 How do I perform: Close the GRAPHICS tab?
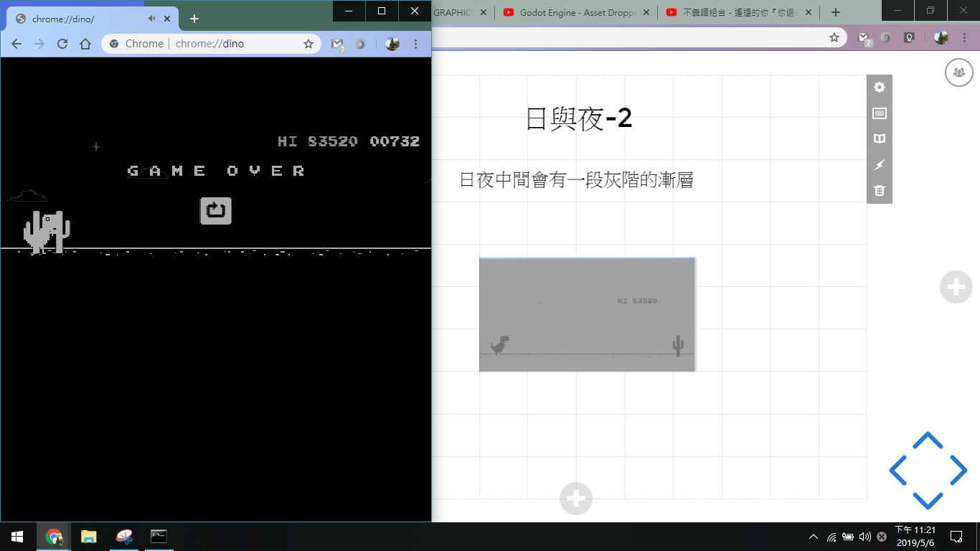point(484,12)
